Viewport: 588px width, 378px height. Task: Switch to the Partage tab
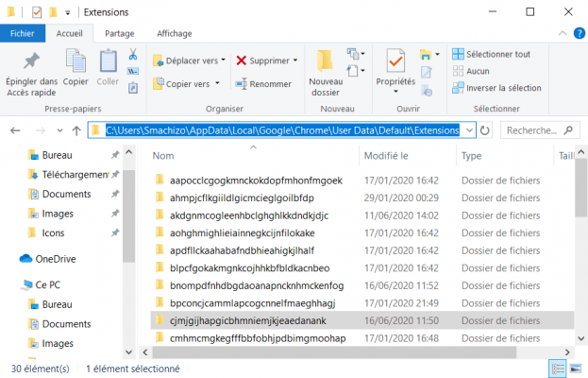pos(120,33)
